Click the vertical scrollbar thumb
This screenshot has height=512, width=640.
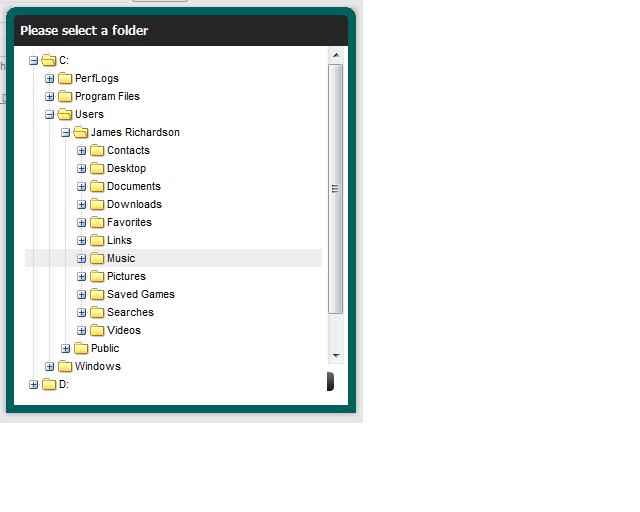point(336,188)
